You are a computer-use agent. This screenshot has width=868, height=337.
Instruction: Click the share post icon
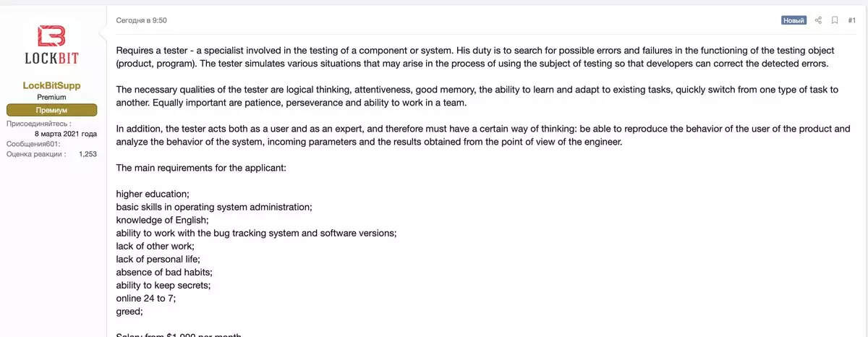(x=819, y=20)
